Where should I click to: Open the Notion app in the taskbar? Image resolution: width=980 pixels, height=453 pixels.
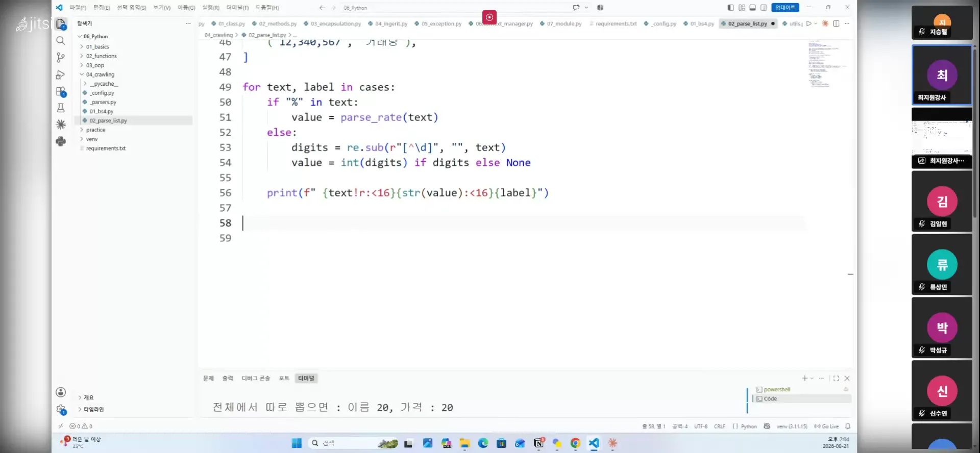tap(539, 443)
